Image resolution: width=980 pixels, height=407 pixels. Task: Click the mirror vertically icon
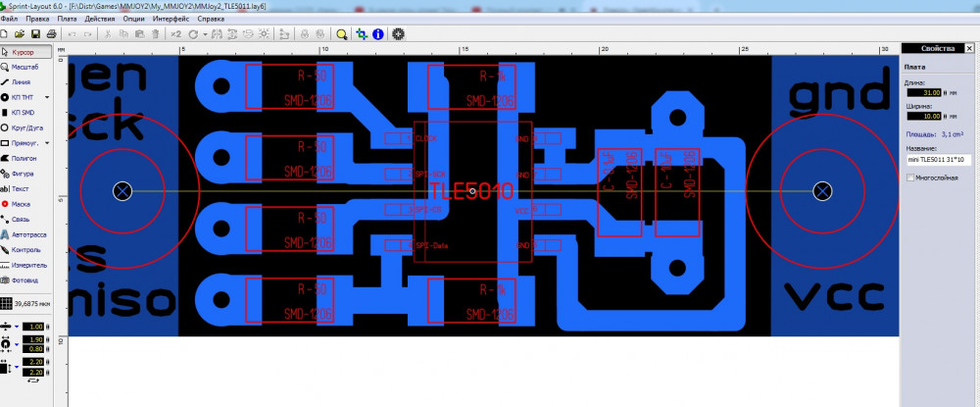232,34
